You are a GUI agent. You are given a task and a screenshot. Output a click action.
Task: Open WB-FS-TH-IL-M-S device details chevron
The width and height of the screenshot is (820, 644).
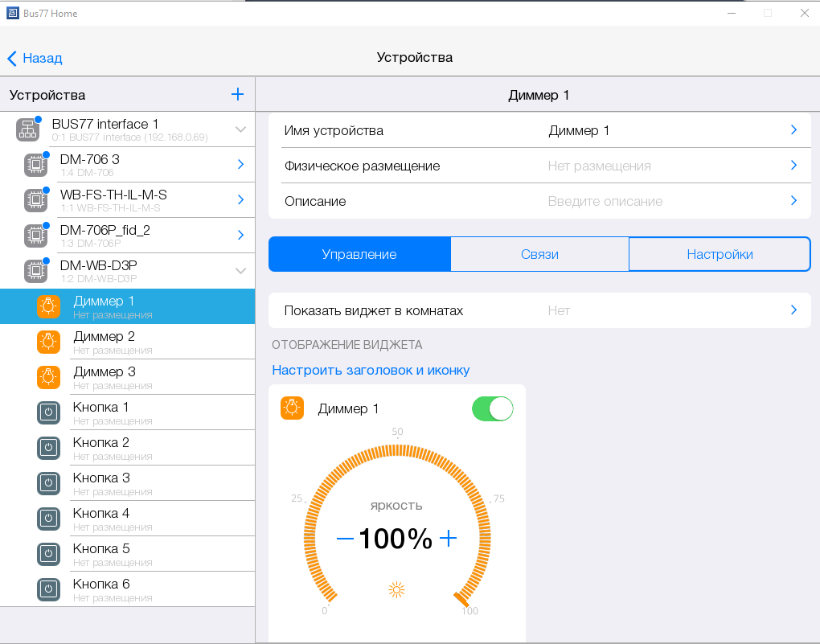click(x=240, y=200)
